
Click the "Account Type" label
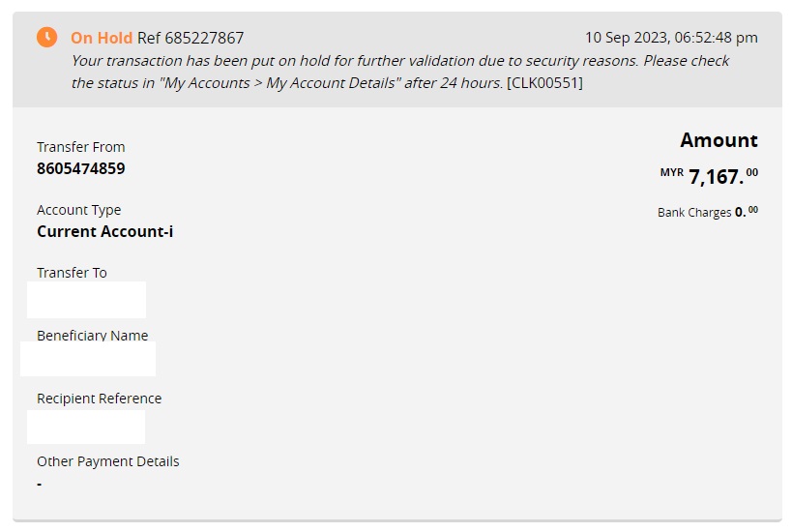79,210
